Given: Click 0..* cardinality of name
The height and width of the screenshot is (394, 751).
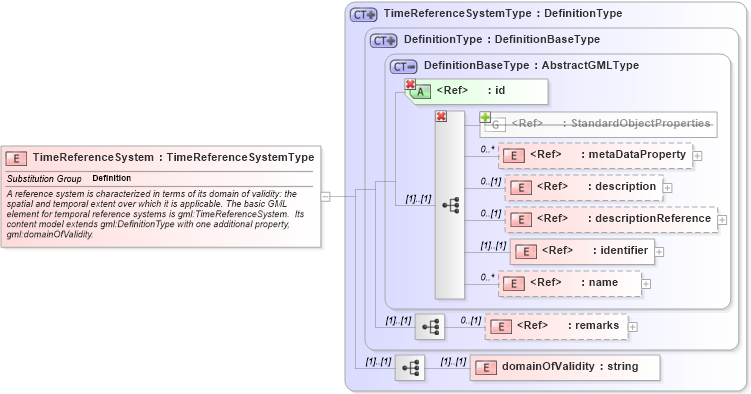Looking at the screenshot, I should (x=488, y=277).
